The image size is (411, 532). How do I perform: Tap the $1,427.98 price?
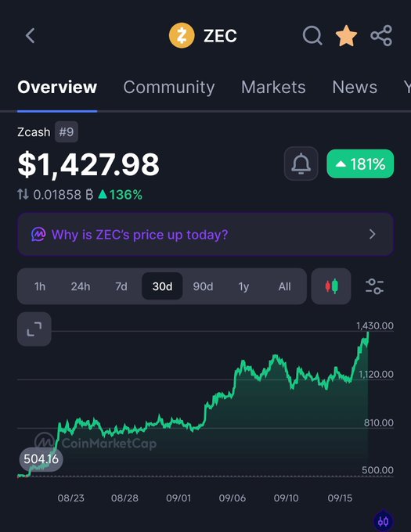click(x=88, y=164)
